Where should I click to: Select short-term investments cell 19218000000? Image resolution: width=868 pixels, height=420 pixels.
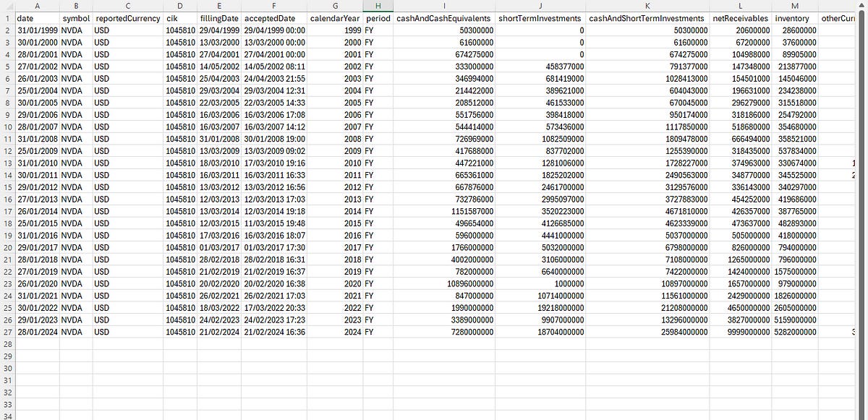coord(540,308)
